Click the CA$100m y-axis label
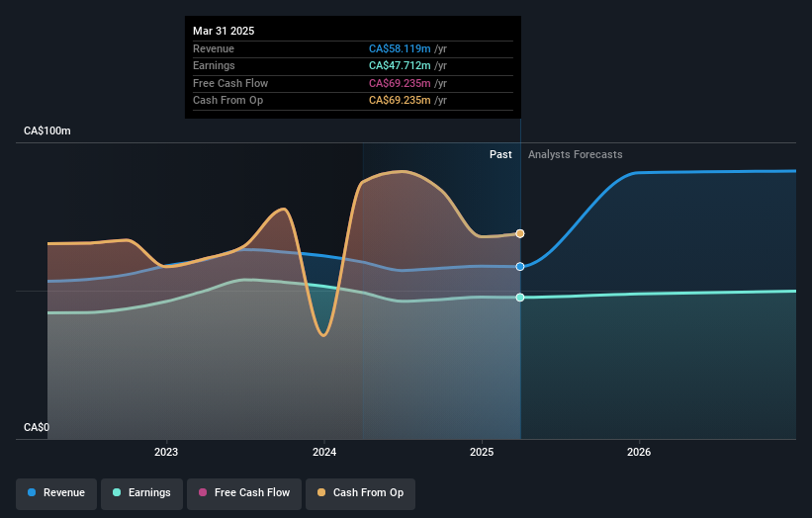This screenshot has height=518, width=812. 47,130
